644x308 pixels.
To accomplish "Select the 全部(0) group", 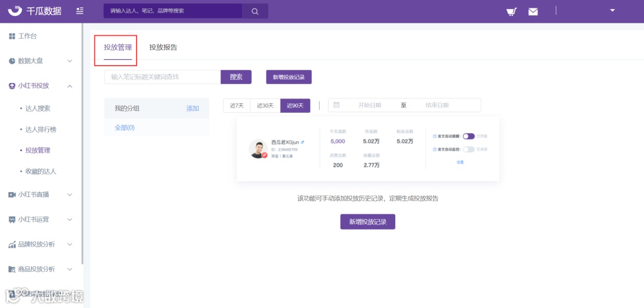I will (x=125, y=128).
